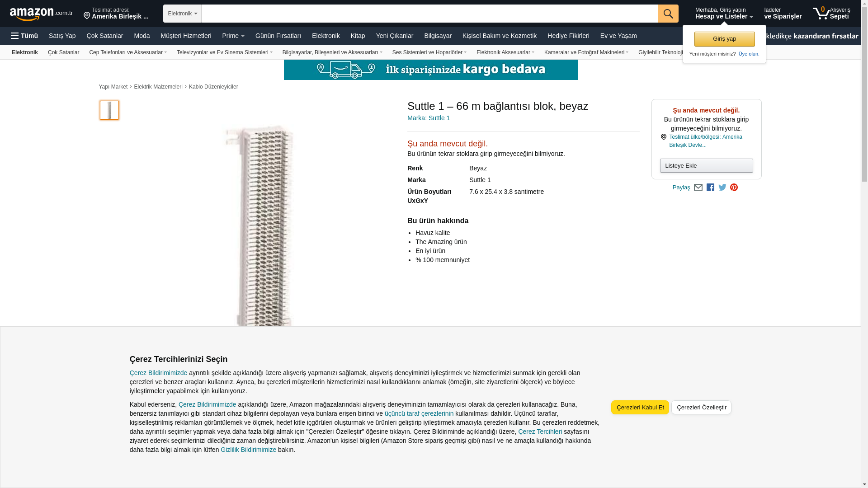
Task: Select Hediye Fikirleri in navigation bar
Action: point(568,36)
